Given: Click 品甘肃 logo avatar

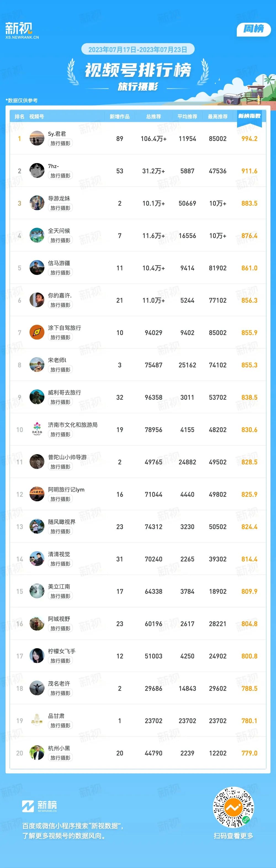Looking at the screenshot, I should point(37,720).
